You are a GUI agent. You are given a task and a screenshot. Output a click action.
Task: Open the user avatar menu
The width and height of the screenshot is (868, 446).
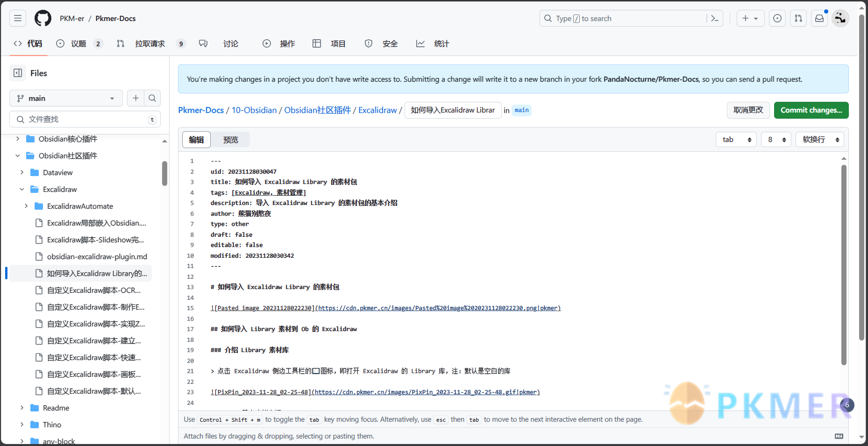point(840,18)
